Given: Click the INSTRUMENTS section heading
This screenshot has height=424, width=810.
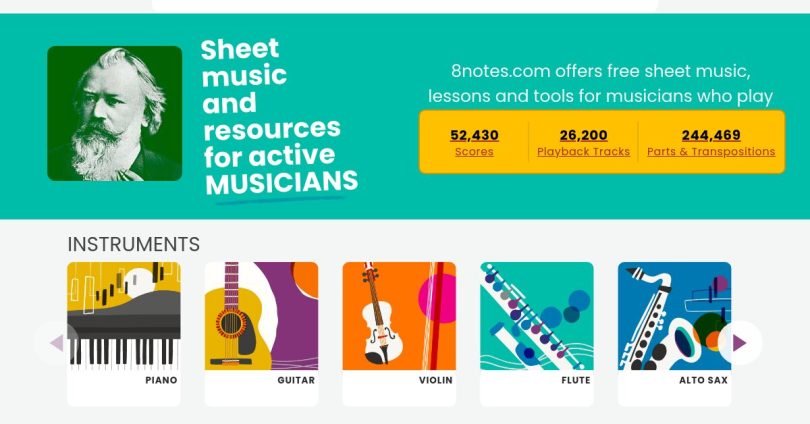Looking at the screenshot, I should tap(133, 244).
